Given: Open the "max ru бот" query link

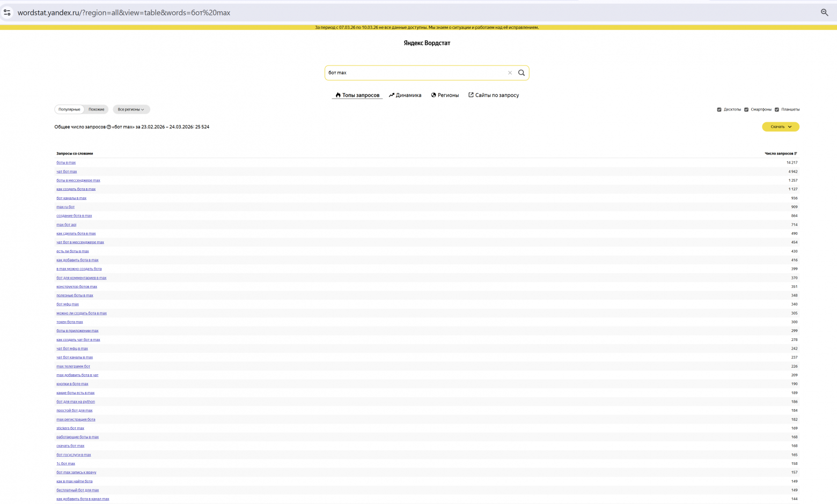Looking at the screenshot, I should point(65,207).
